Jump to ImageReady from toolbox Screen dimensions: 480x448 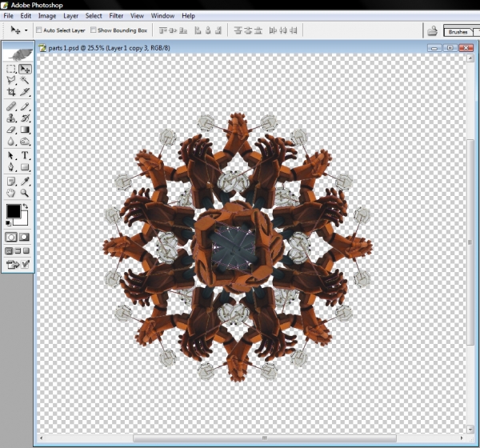(13, 264)
